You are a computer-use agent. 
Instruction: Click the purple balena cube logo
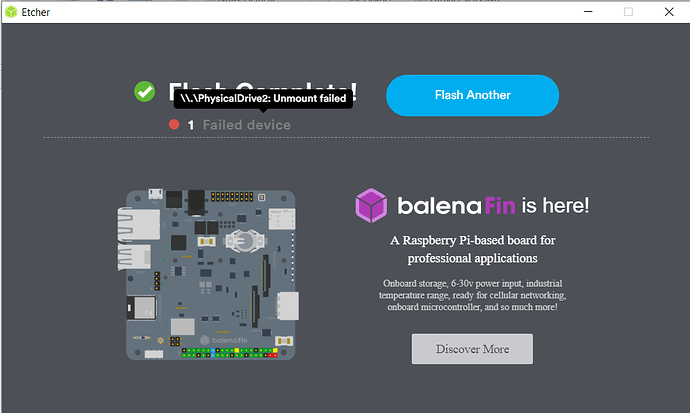coord(371,205)
